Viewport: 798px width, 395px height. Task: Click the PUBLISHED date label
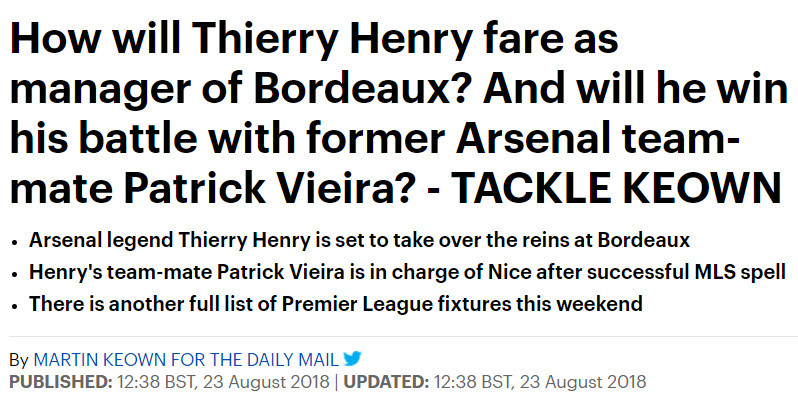coord(61,382)
